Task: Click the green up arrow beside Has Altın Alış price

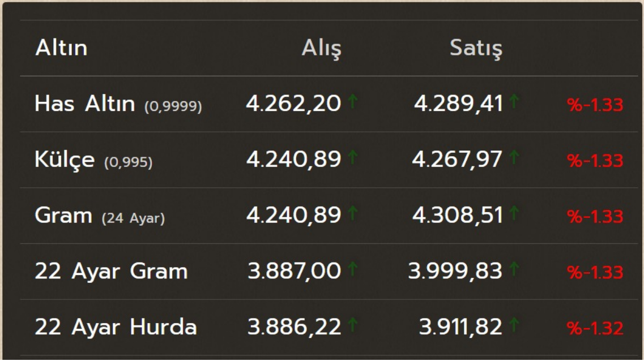Action: (x=353, y=101)
